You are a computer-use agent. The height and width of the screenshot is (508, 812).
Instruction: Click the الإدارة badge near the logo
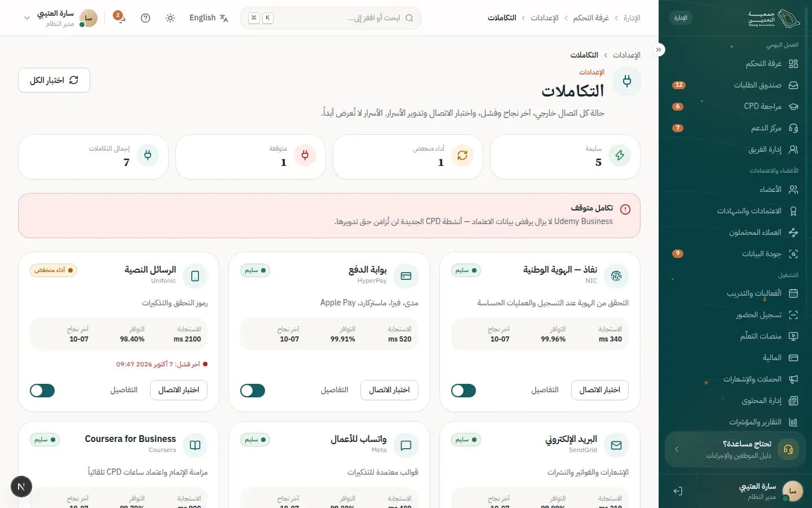coord(681,18)
